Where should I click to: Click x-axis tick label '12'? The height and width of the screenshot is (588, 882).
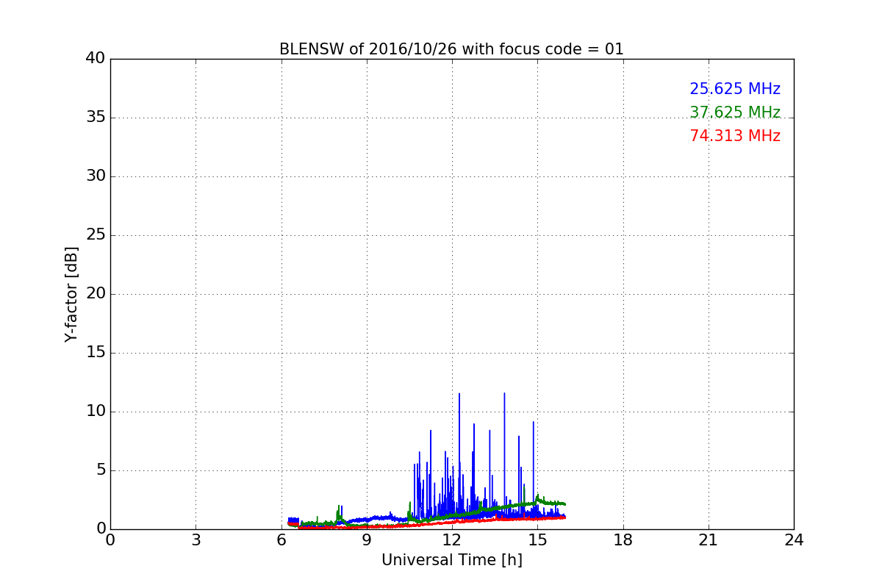[452, 540]
